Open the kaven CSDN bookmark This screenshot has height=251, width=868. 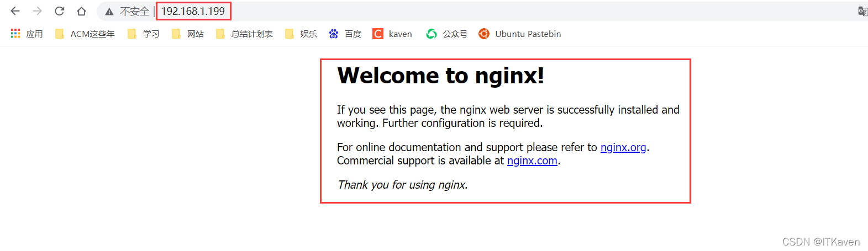(x=392, y=34)
